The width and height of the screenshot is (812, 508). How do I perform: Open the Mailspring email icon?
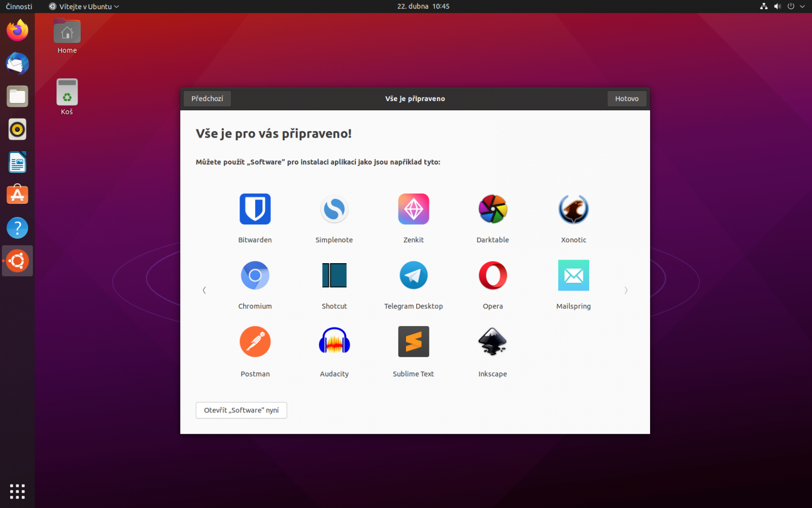click(573, 275)
